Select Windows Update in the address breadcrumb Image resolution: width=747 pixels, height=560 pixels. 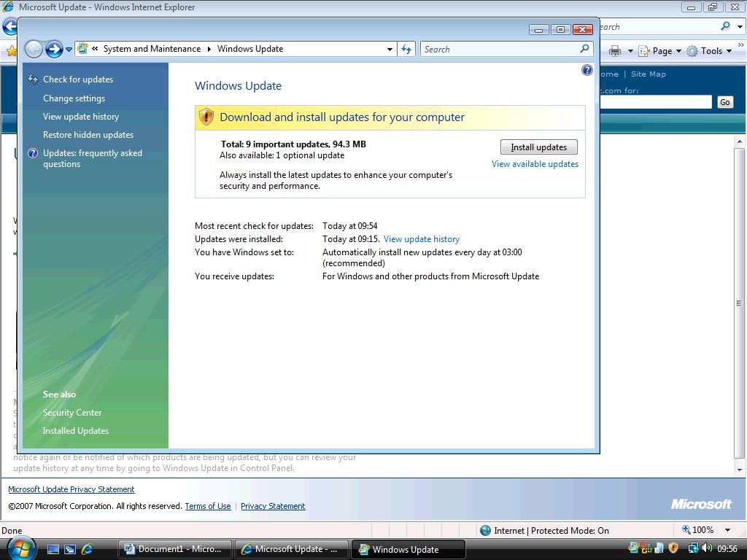click(x=250, y=49)
